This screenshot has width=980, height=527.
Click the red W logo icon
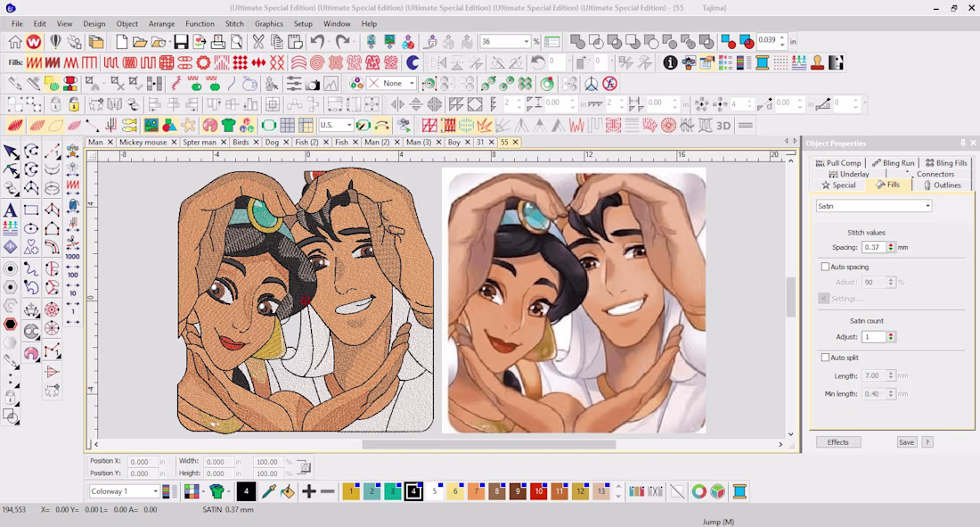34,42
